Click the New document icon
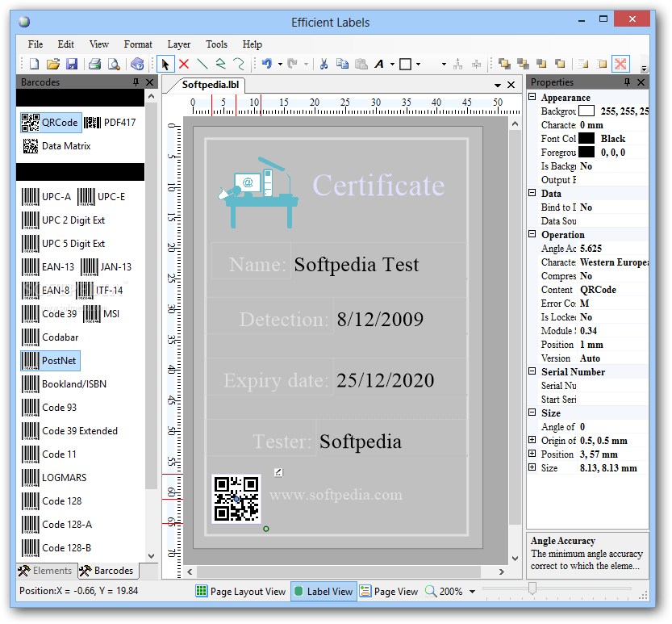 pyautogui.click(x=34, y=64)
